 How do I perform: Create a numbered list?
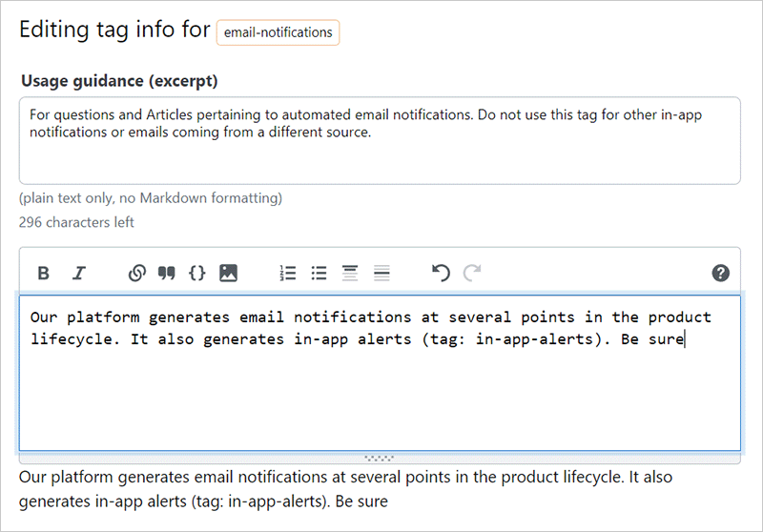point(288,274)
